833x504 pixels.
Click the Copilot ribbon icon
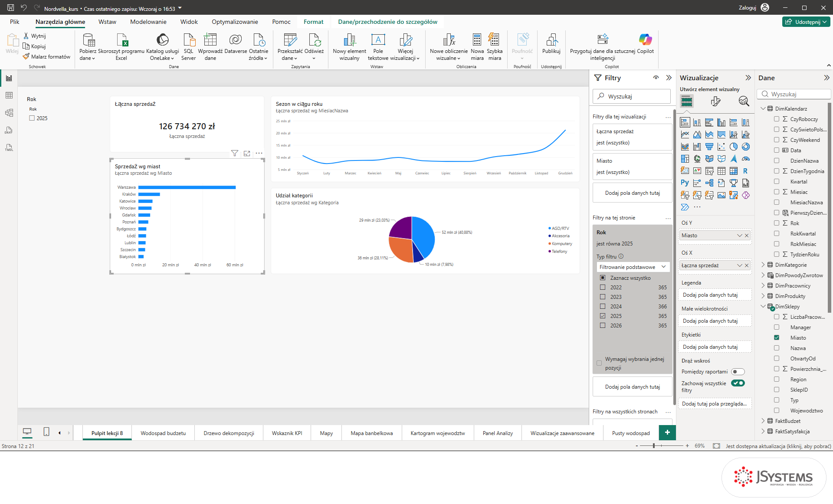(x=645, y=39)
